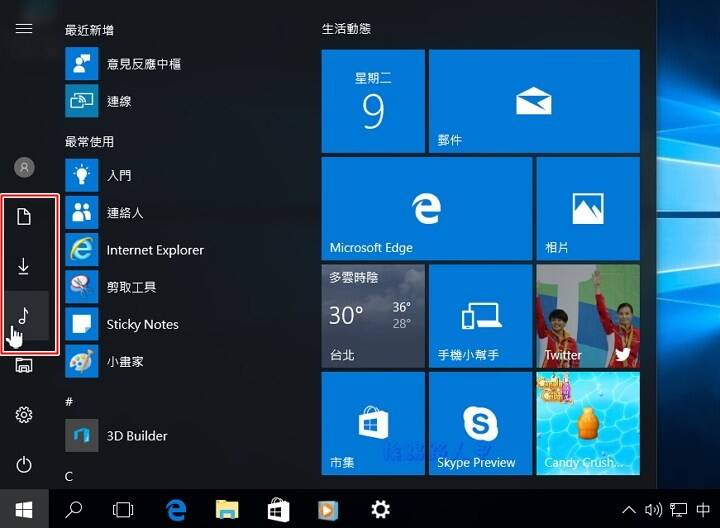Open the media player taskbar icon
This screenshot has width=720, height=528.
[x=328, y=510]
